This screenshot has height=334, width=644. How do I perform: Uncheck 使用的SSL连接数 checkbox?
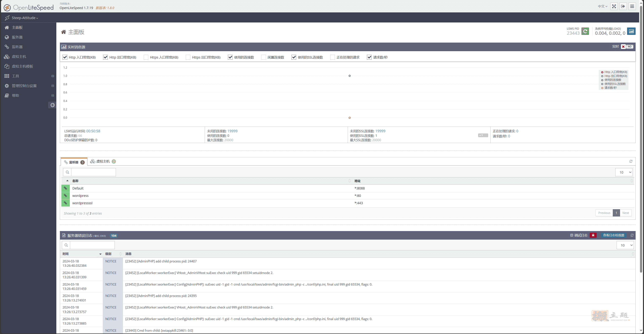(x=294, y=57)
